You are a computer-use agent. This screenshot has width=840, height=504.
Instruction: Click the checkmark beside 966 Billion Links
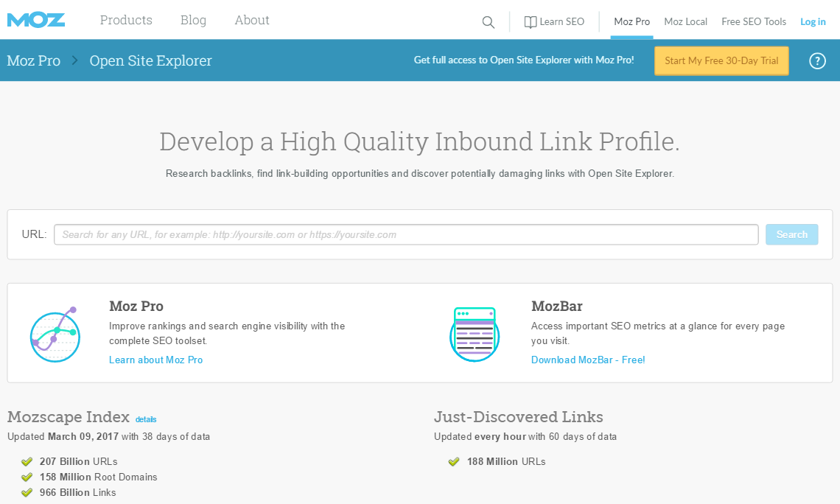click(x=27, y=492)
